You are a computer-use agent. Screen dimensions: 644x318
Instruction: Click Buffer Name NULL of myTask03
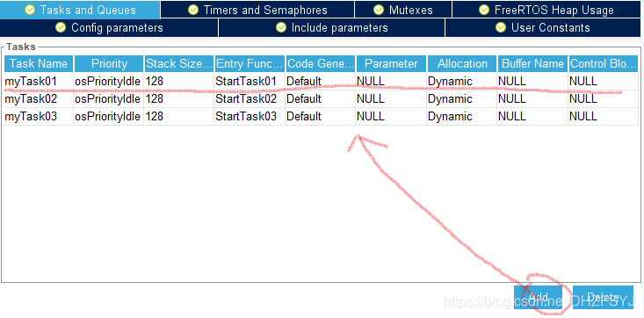coord(532,117)
